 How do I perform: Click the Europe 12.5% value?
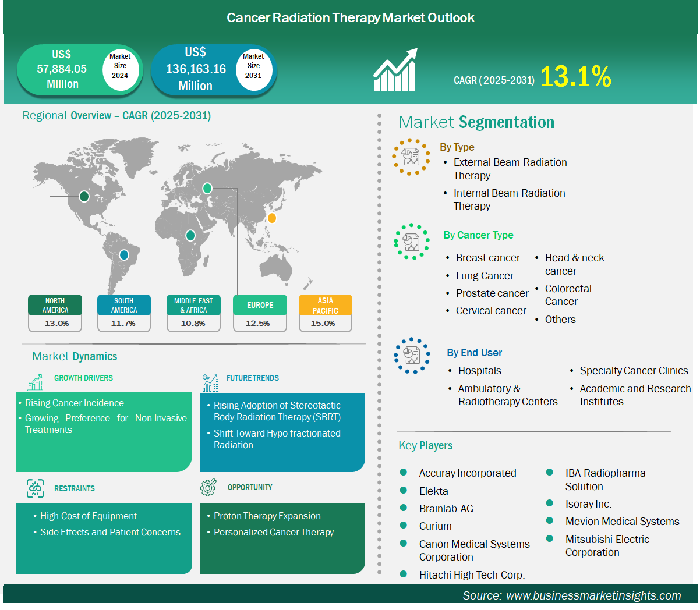[x=257, y=323]
